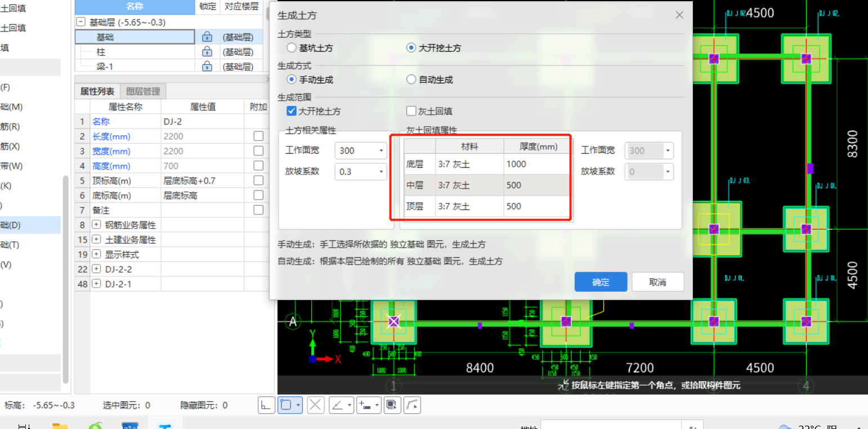
Task: Open dropdown arrow beside angle measurement icon
Action: coord(350,405)
